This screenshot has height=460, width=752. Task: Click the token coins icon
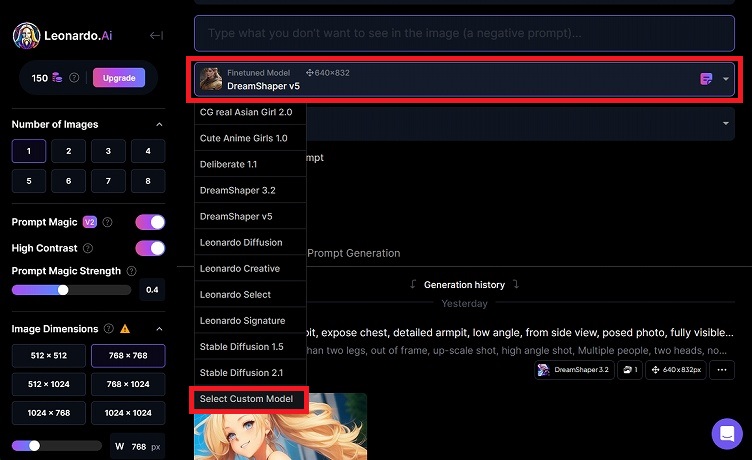click(57, 77)
